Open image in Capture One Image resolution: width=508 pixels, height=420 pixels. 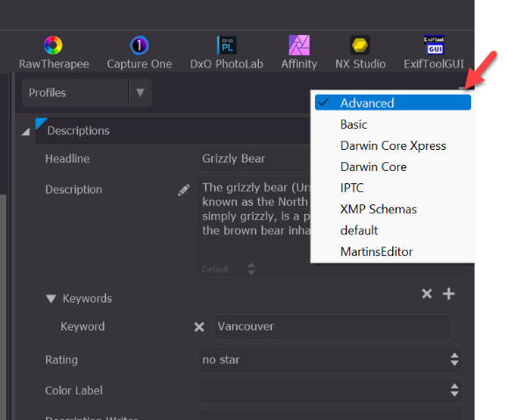(x=140, y=53)
